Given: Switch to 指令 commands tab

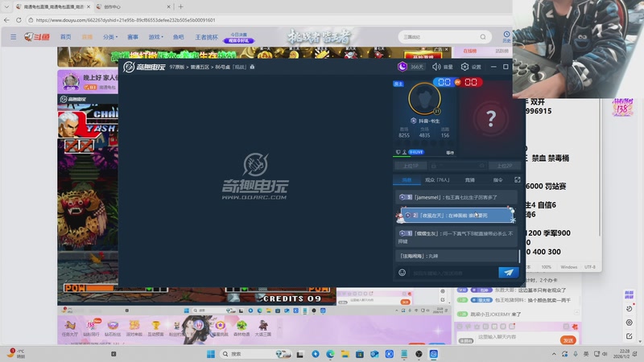Looking at the screenshot, I should tap(497, 179).
